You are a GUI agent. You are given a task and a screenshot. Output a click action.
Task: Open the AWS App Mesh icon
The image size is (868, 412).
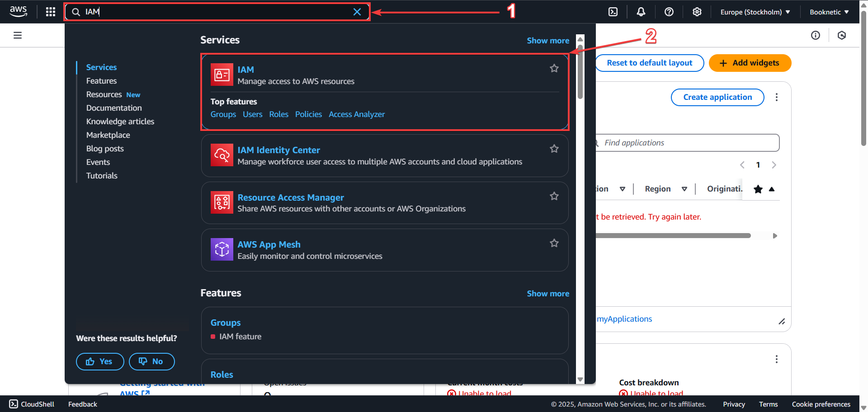tap(222, 249)
